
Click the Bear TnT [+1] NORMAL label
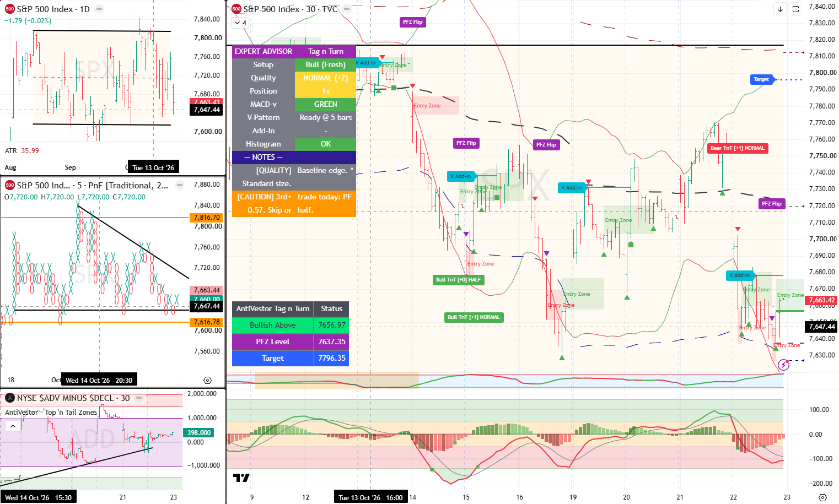pyautogui.click(x=737, y=148)
